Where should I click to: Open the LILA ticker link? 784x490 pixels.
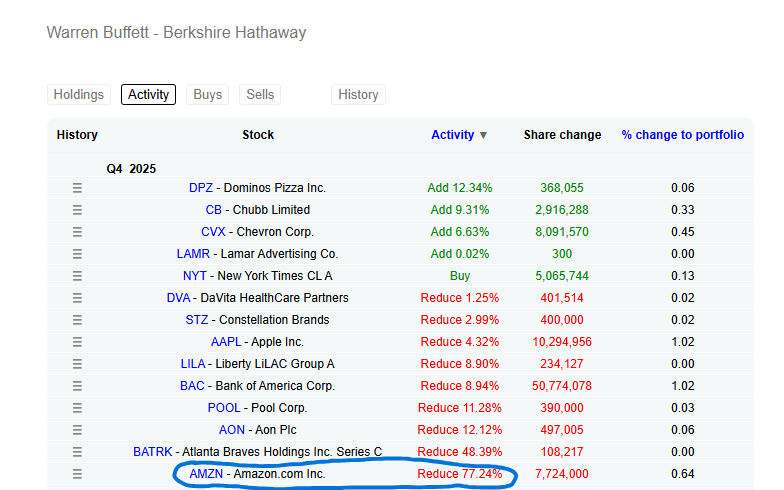[193, 364]
